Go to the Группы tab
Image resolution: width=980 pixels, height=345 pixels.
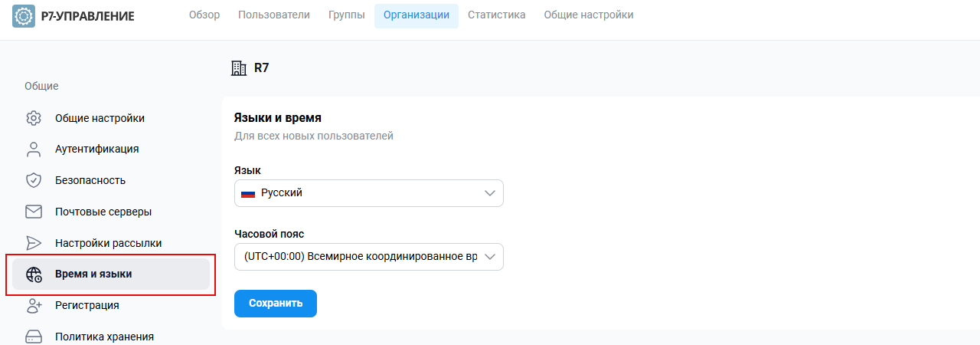347,15
